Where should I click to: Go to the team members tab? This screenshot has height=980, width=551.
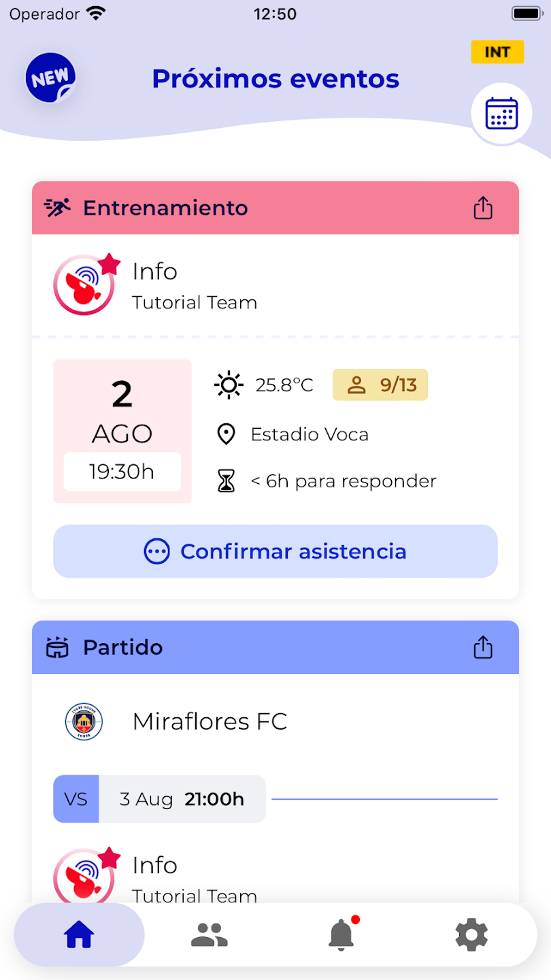pyautogui.click(x=210, y=935)
